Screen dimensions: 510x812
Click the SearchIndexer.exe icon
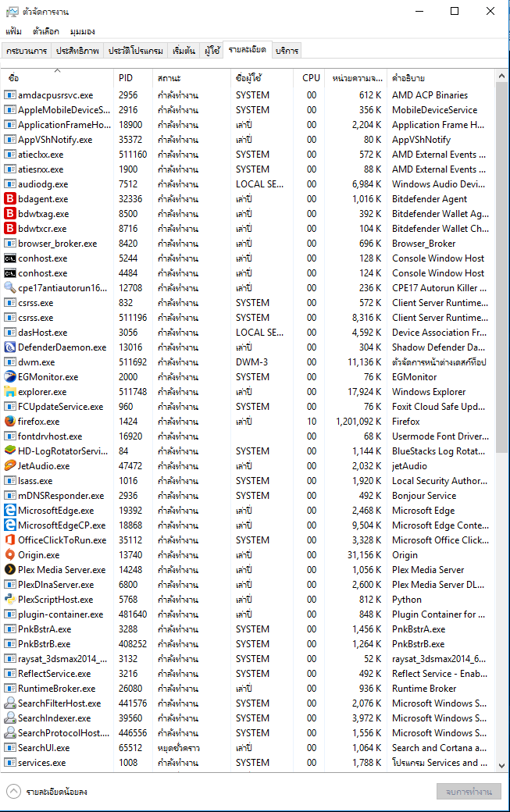(10, 718)
